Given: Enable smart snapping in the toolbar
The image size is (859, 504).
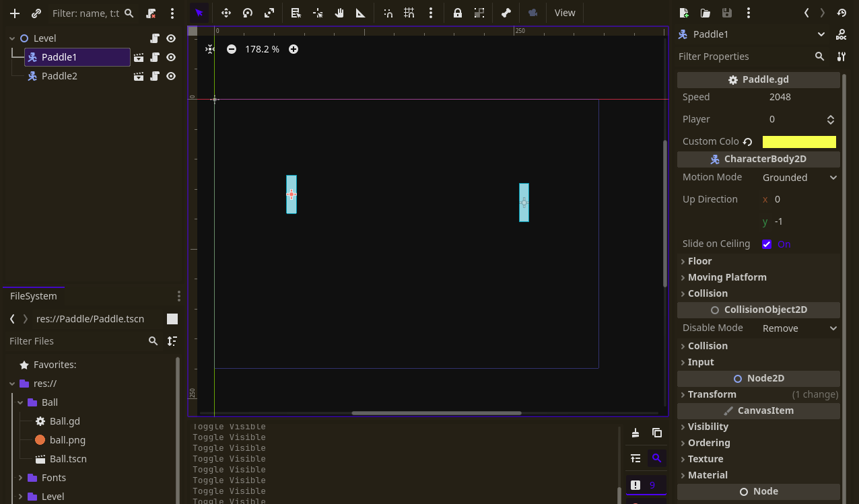Looking at the screenshot, I should (x=388, y=13).
